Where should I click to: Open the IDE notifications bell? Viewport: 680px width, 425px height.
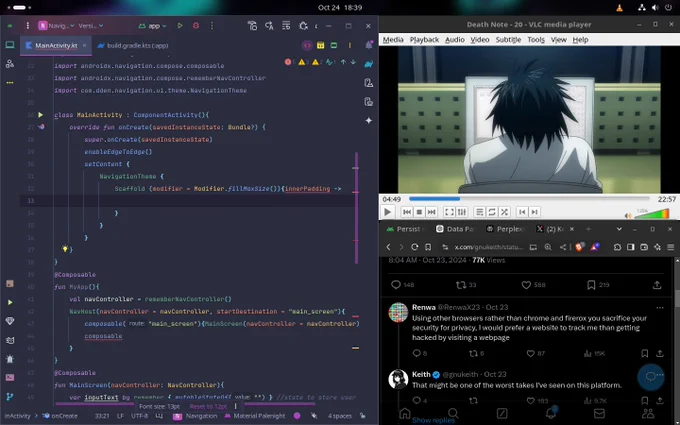point(369,45)
